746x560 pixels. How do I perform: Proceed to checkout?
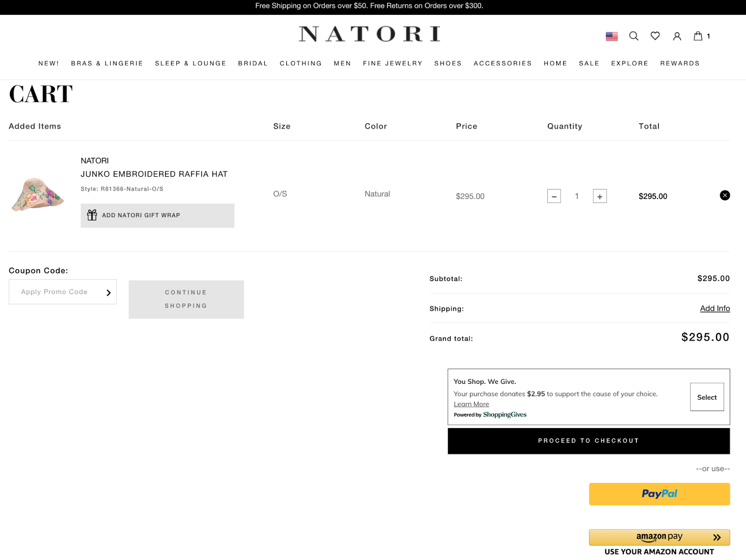pos(588,441)
